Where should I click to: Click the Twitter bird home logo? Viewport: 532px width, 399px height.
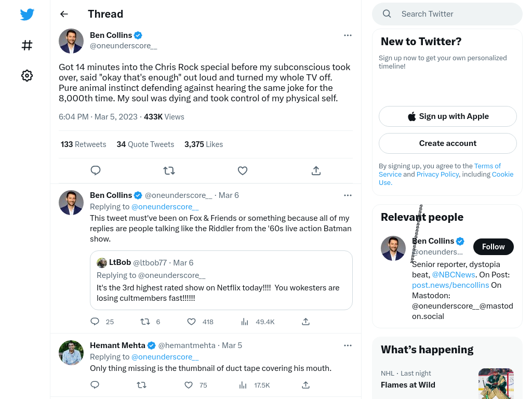pos(27,15)
